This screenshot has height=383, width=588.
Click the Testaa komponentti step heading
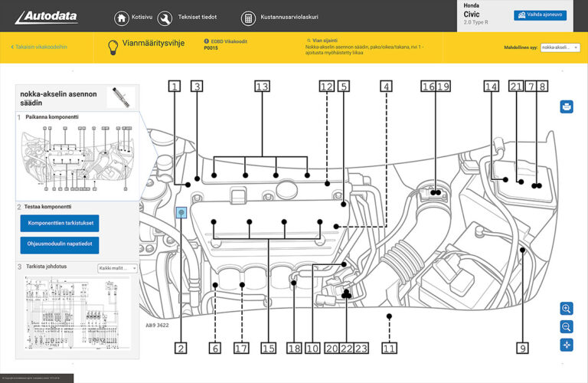[x=47, y=207]
